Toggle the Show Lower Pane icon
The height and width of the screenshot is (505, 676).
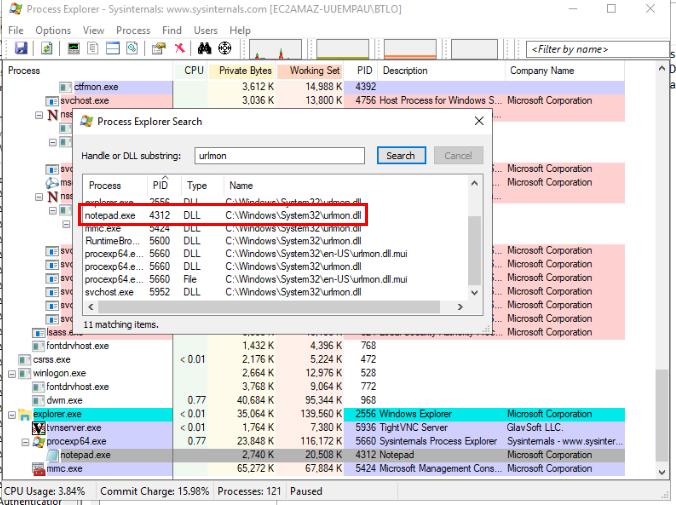[113, 48]
